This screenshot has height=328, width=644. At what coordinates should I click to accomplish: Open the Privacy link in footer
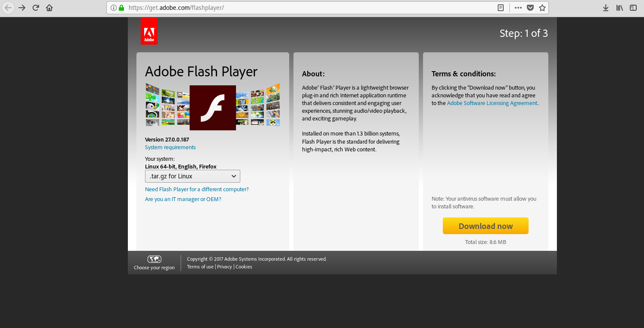[x=224, y=267]
